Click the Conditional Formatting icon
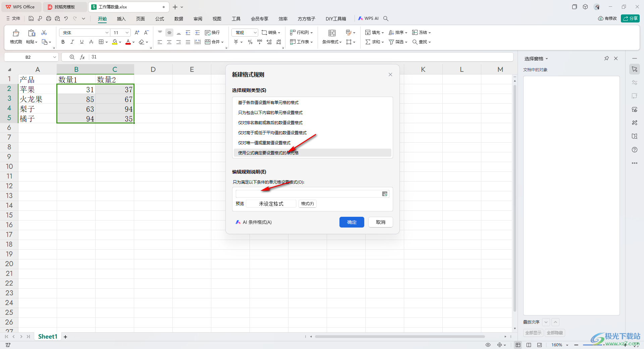The width and height of the screenshot is (644, 349). (332, 33)
